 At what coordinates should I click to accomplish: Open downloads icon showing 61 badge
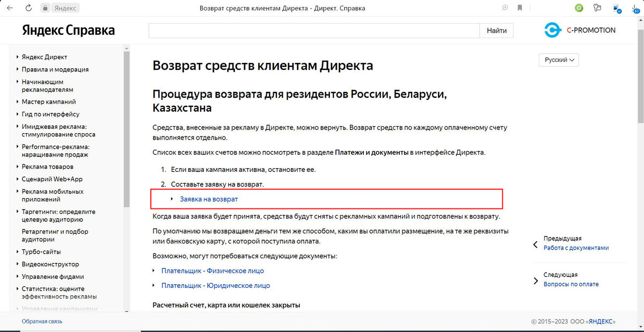coord(636,8)
